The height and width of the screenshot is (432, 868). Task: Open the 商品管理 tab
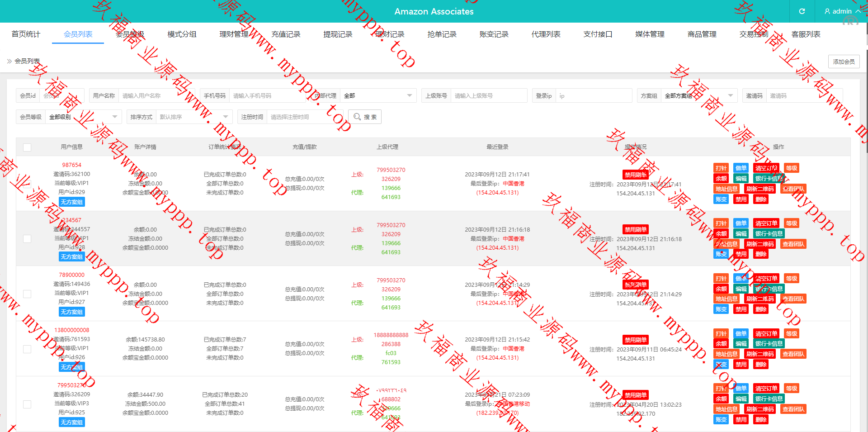click(702, 34)
